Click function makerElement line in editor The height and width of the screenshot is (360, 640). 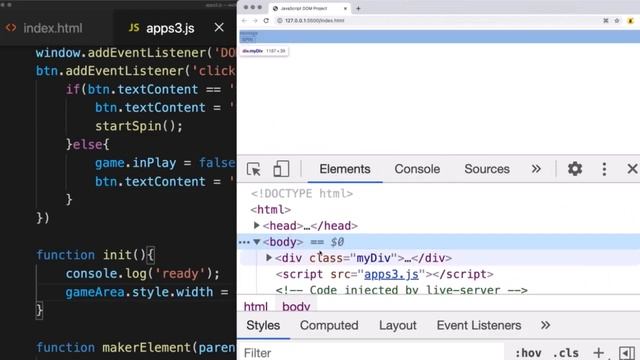click(x=136, y=347)
